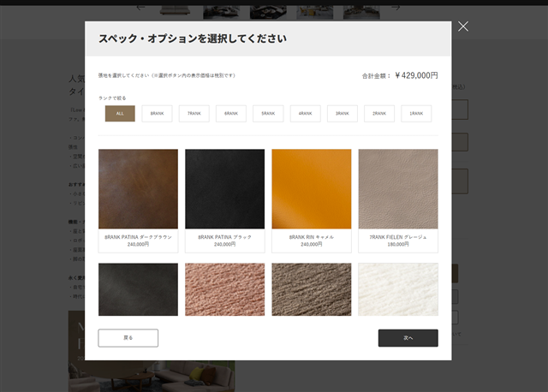This screenshot has height=392, width=548.
Task: Pick the FIELEN greige leather swatch
Action: 398,189
